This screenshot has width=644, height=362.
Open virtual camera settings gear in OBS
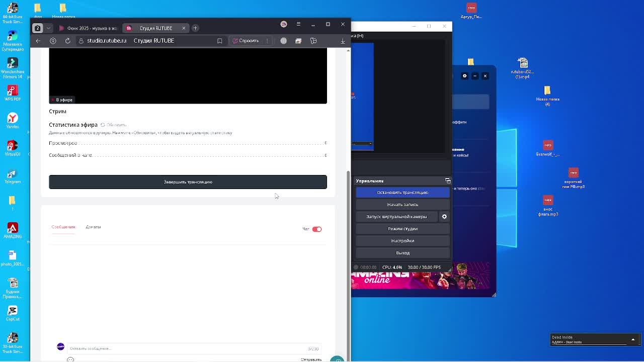(x=444, y=217)
